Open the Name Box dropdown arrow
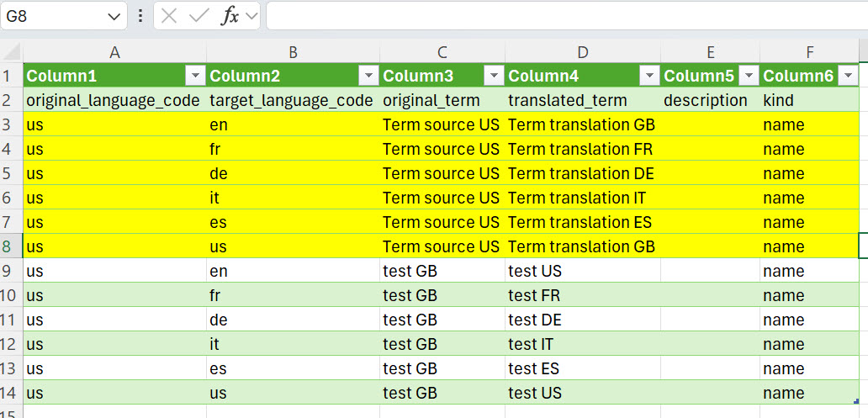 114,17
